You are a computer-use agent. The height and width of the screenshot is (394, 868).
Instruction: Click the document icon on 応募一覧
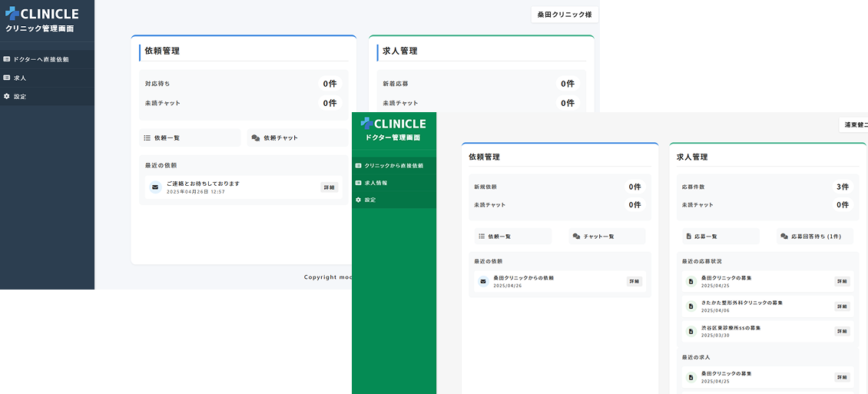click(689, 237)
